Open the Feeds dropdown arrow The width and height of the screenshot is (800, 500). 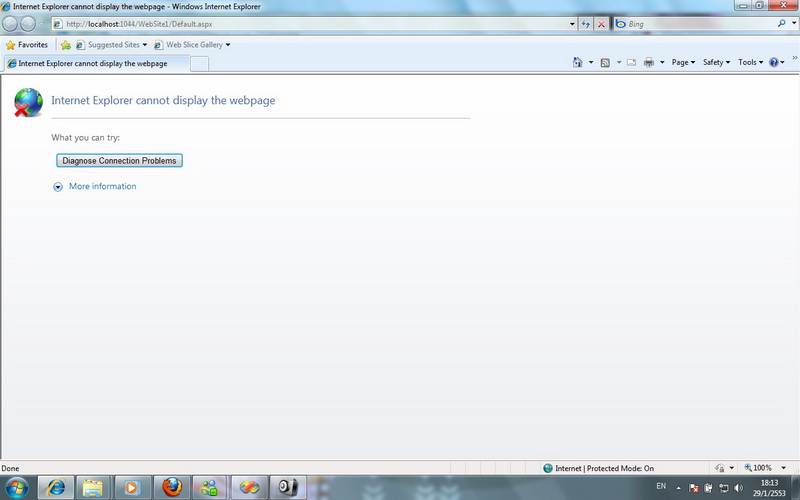pyautogui.click(x=619, y=62)
